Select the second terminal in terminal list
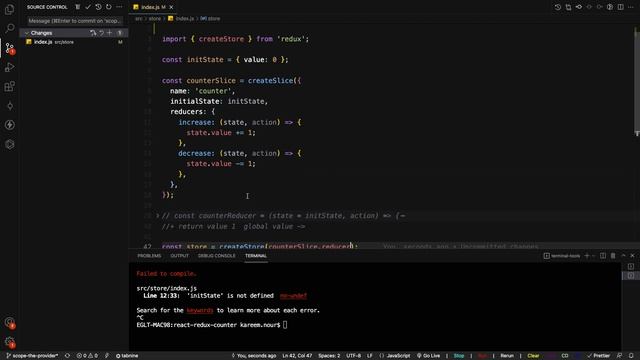This screenshot has height=360, width=640. pyautogui.click(x=631, y=276)
